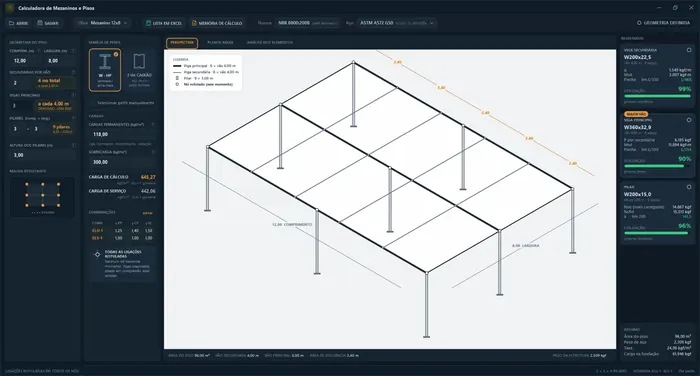
Task: Click the '9 pilares' result box
Action: pyautogui.click(x=62, y=129)
